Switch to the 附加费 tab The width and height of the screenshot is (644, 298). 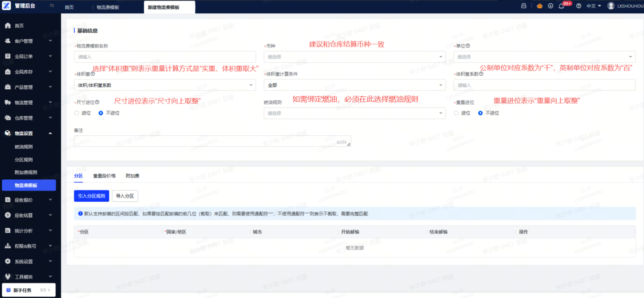click(x=133, y=176)
